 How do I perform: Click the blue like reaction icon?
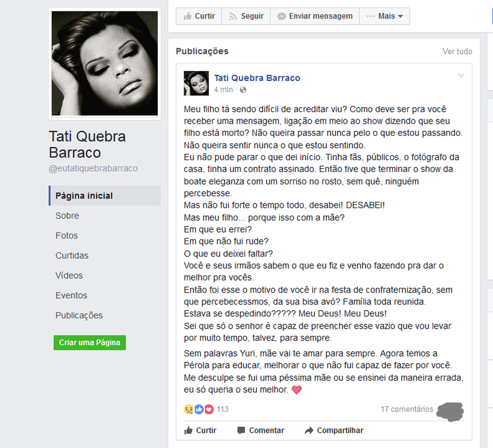pos(199,409)
